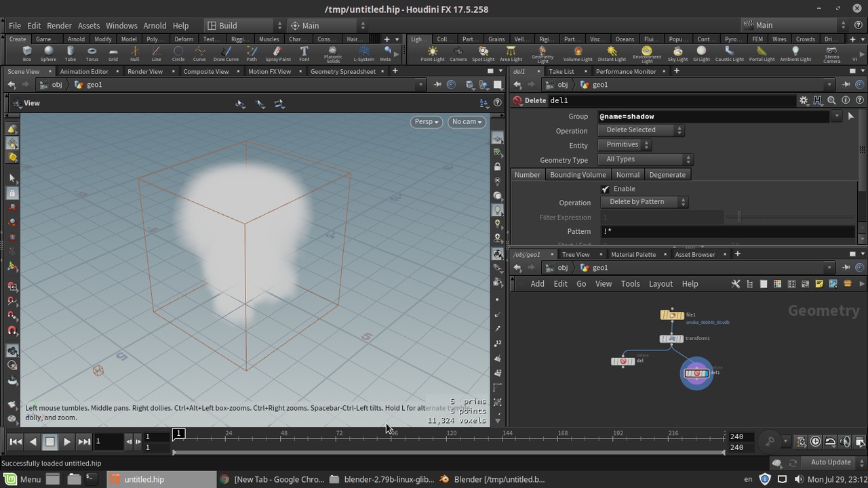Toggle the pin icon in the parameter pane
Screen dimensions: 868x488
click(846, 85)
